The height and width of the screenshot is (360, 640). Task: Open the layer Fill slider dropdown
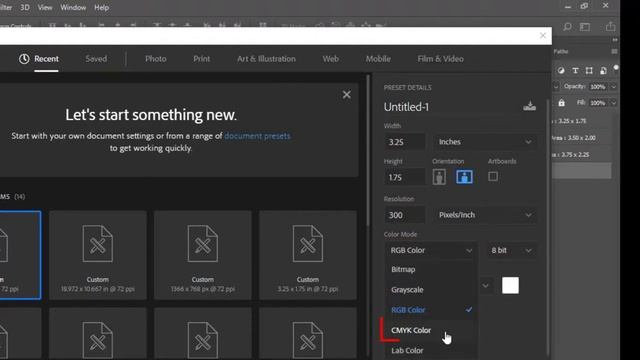[613, 103]
